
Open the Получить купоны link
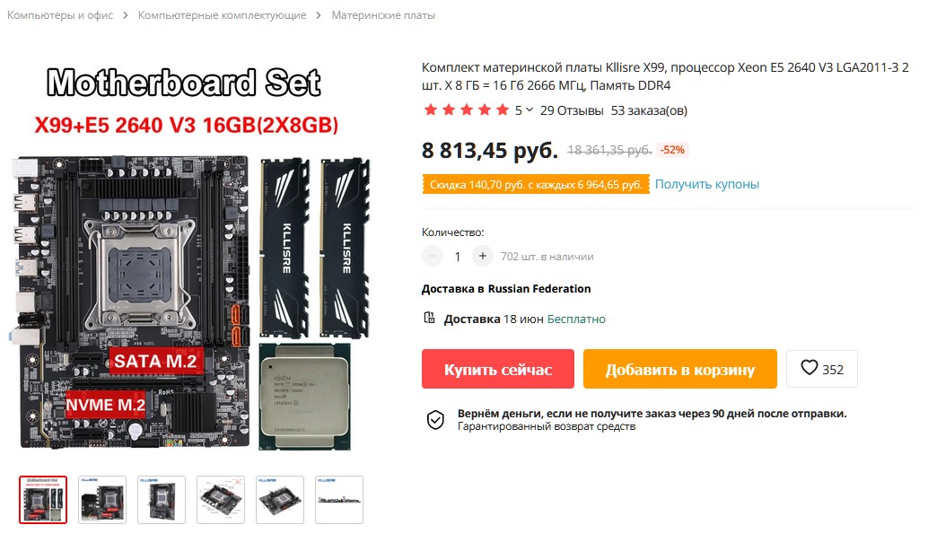(706, 184)
